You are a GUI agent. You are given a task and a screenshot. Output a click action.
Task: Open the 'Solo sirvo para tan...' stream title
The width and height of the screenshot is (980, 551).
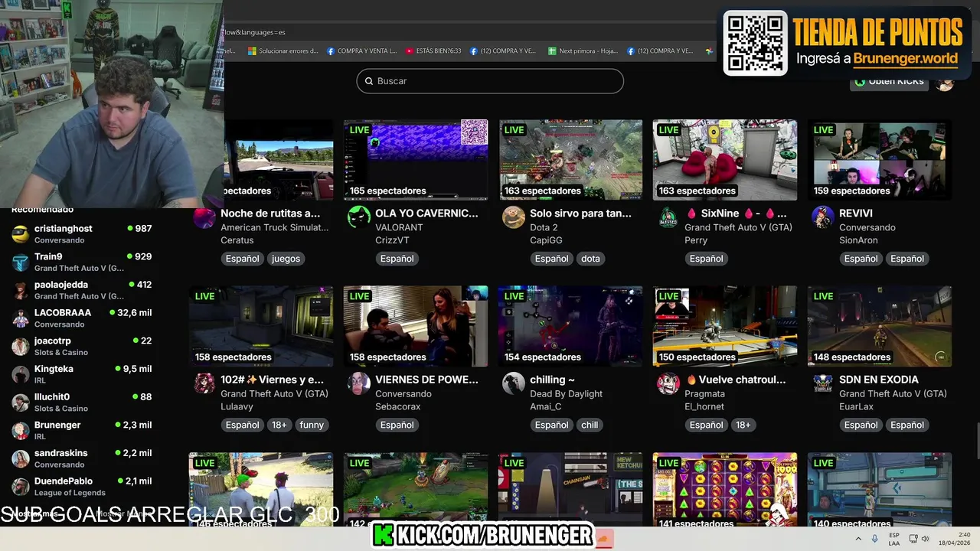tap(580, 214)
